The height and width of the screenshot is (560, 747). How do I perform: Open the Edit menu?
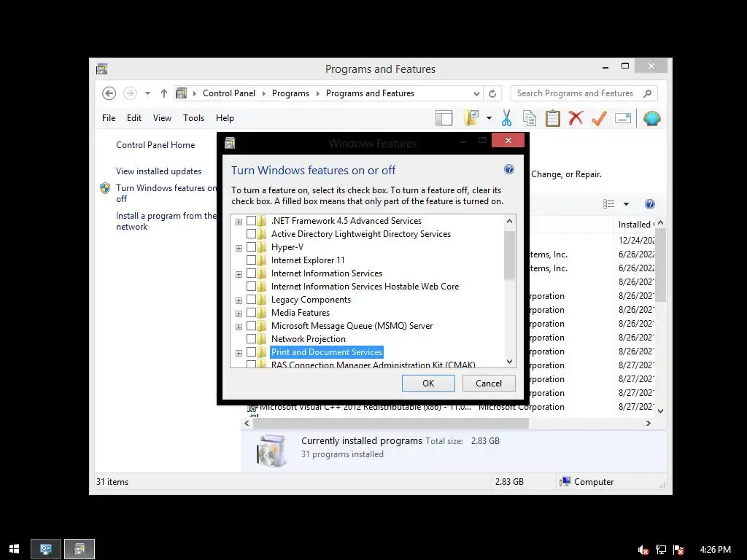pos(134,118)
